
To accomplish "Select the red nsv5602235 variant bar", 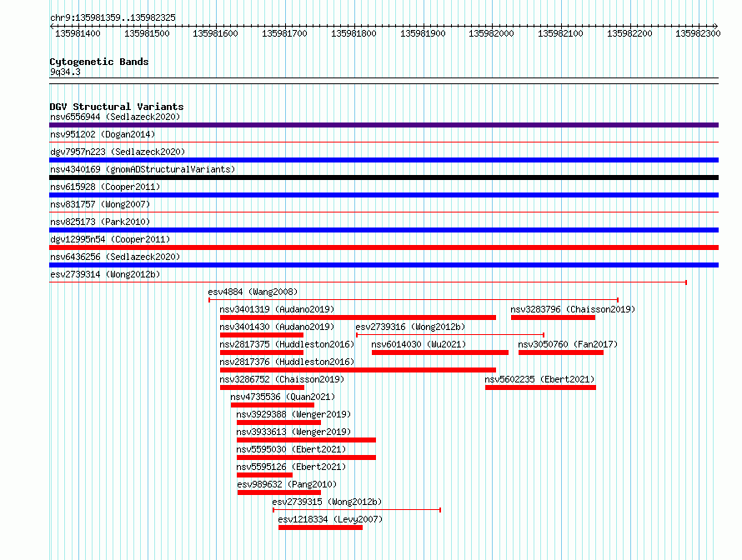I will coord(540,387).
